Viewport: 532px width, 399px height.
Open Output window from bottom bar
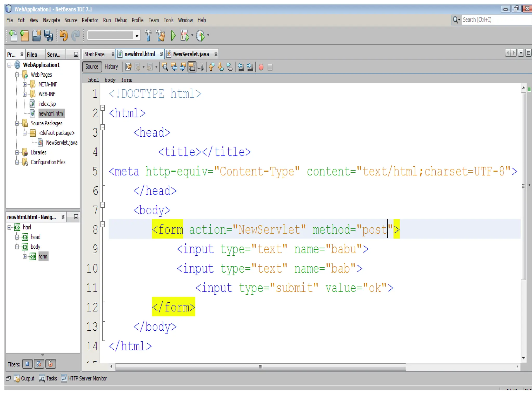pos(24,378)
